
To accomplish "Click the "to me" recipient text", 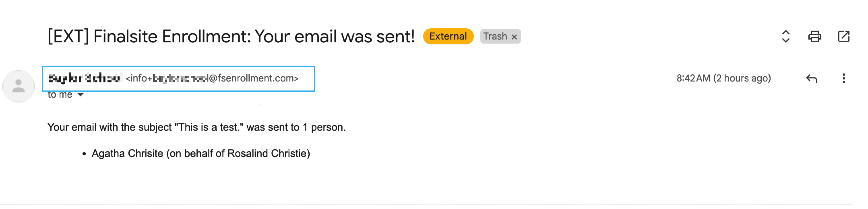I will click(60, 95).
